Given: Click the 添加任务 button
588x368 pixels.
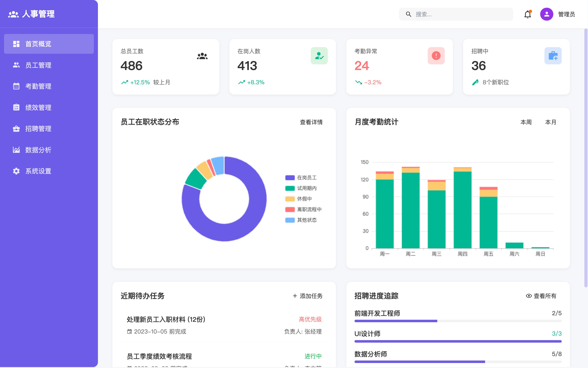Looking at the screenshot, I should tap(308, 296).
